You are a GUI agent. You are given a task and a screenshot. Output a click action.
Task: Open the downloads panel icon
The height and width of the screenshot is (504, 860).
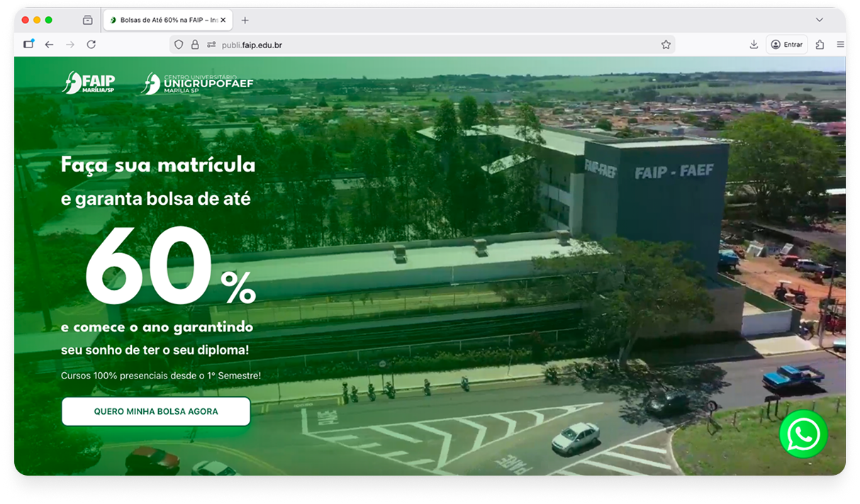pyautogui.click(x=754, y=45)
